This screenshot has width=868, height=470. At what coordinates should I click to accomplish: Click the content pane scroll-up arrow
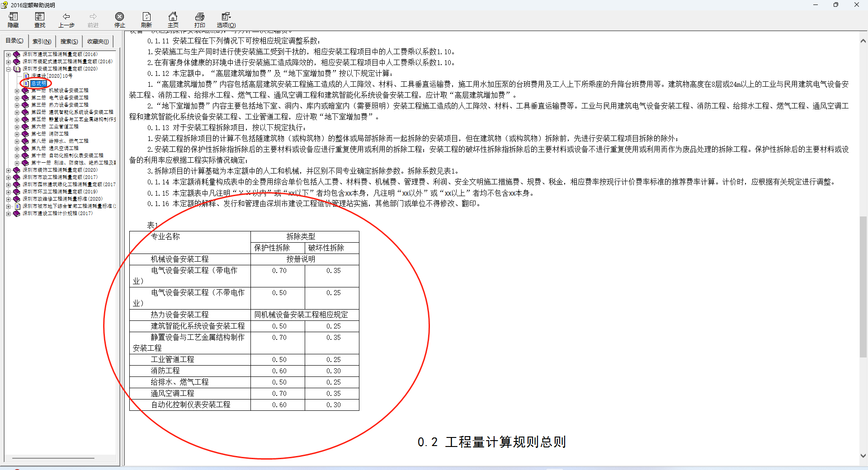(x=863, y=41)
